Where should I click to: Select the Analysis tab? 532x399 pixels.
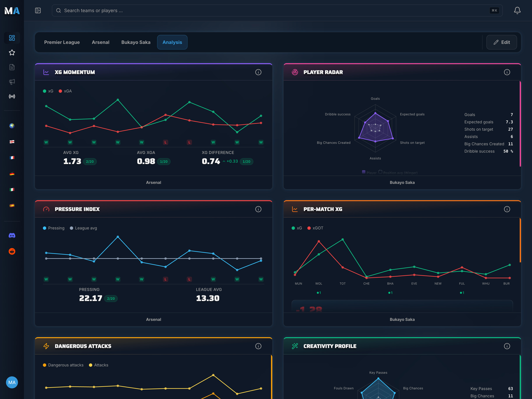[172, 42]
